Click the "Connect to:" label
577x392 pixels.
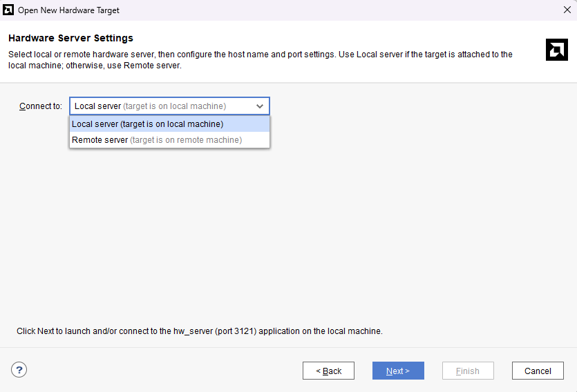(41, 106)
